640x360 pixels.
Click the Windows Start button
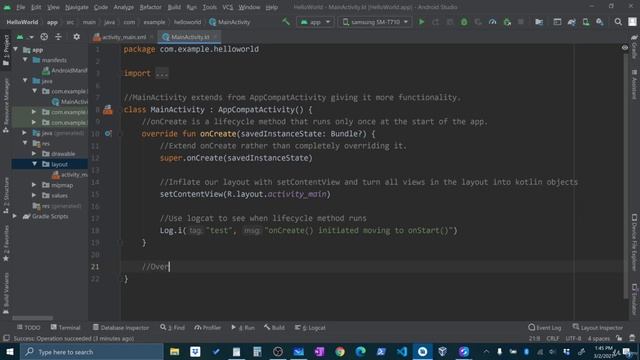10,352
